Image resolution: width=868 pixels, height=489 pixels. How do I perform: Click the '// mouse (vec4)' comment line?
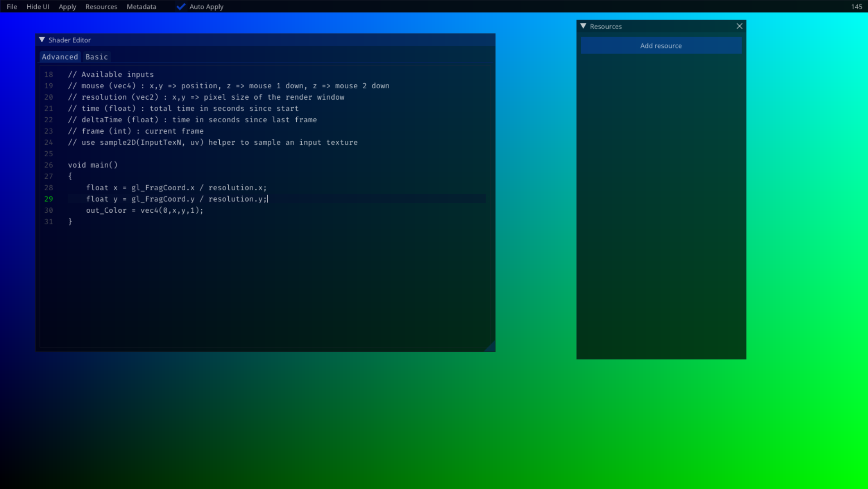[x=229, y=86]
